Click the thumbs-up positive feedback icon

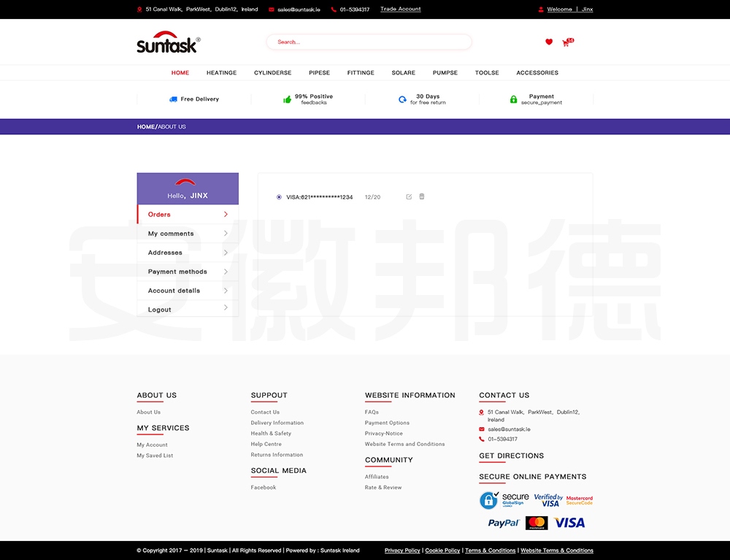click(288, 99)
